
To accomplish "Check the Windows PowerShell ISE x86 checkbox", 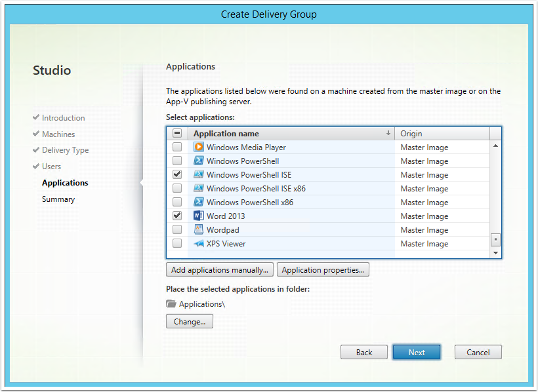I will (177, 188).
